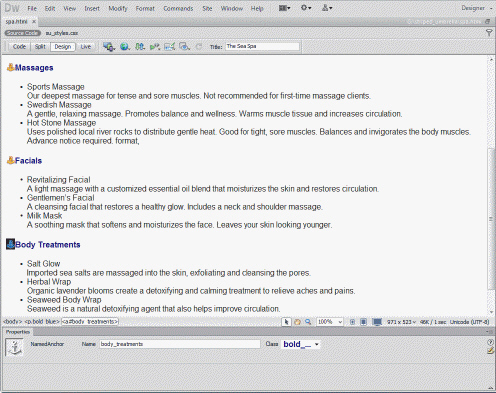Screen dimensions: 496x393
Task: Switch to Split view
Action: pyautogui.click(x=40, y=47)
